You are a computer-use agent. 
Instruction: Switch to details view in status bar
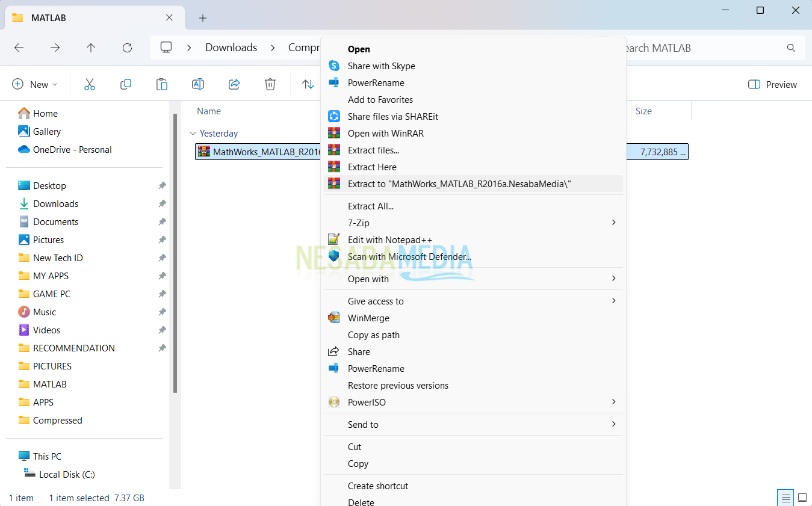coord(786,498)
